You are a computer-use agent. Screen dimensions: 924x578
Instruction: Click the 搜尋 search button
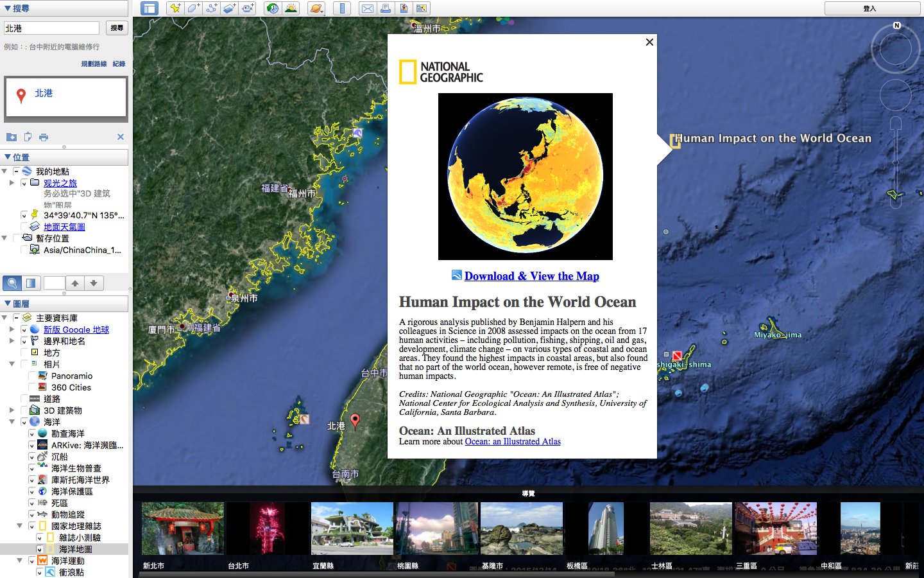coord(117,28)
